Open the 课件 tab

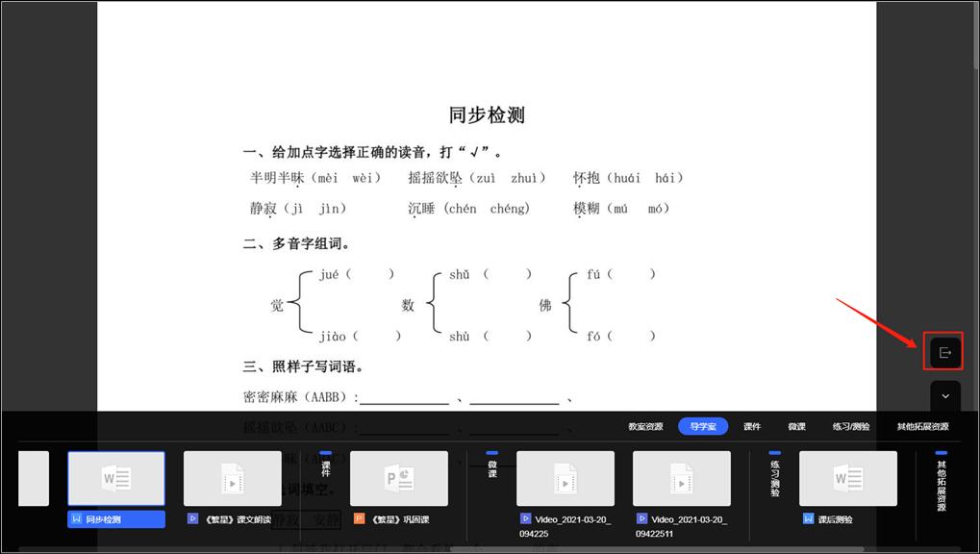click(x=752, y=426)
